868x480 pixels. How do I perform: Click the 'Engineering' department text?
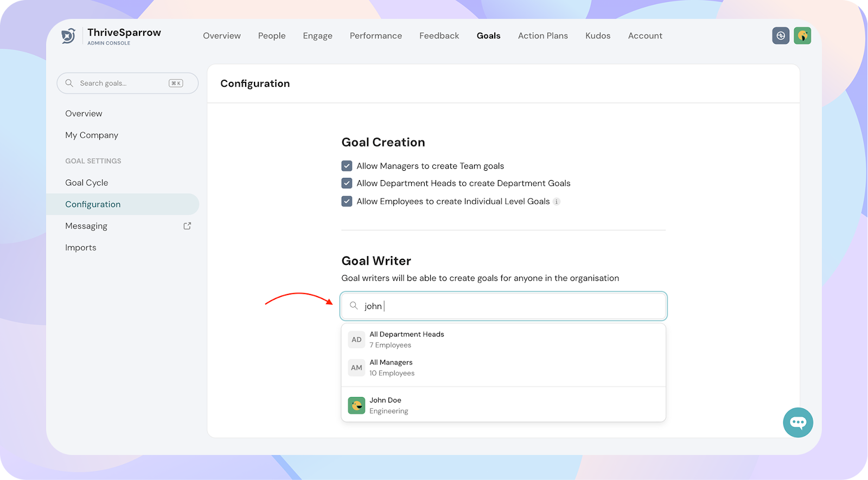tap(389, 411)
